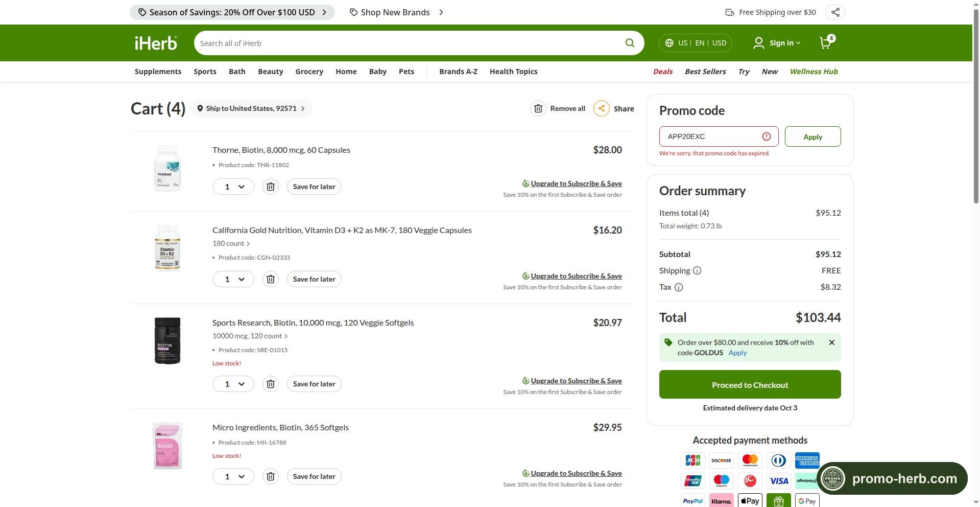Open quantity dropdown for Thorne Biotin
This screenshot has width=980, height=507.
(x=233, y=187)
